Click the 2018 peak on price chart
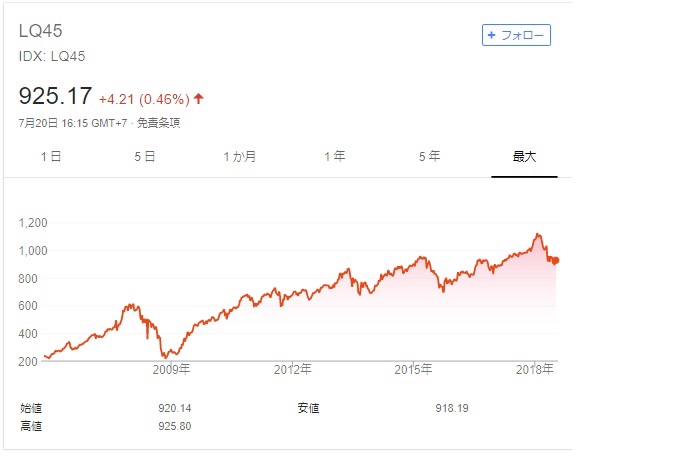674x460 pixels. [537, 235]
